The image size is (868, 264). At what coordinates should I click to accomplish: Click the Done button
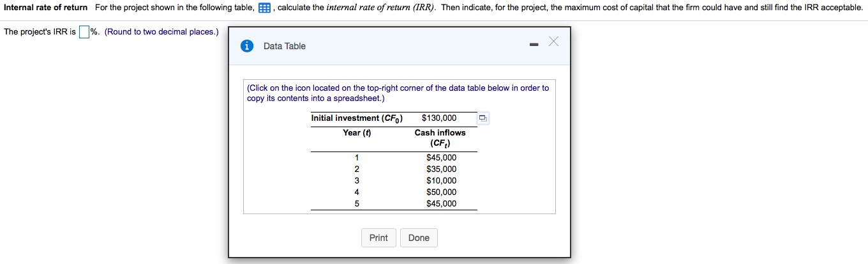419,238
